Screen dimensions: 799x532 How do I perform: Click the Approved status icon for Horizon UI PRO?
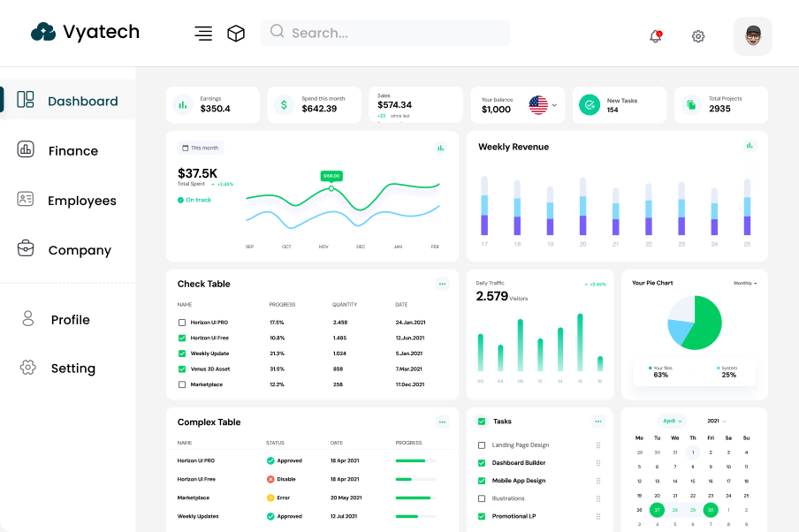click(270, 460)
